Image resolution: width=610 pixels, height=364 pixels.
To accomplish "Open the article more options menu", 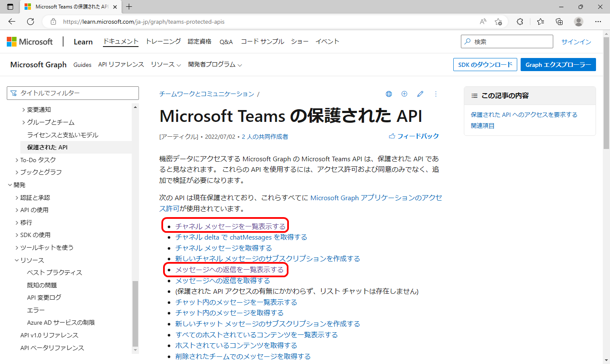I will pos(435,94).
